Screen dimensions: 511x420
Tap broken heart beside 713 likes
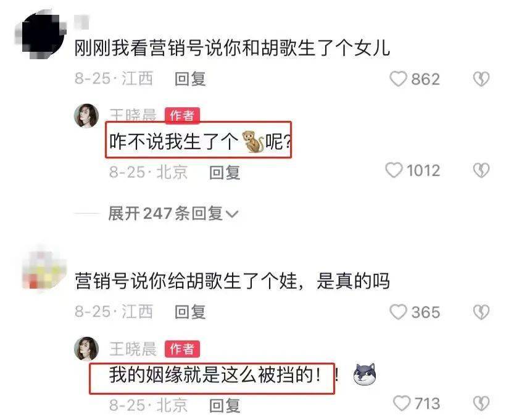481,404
